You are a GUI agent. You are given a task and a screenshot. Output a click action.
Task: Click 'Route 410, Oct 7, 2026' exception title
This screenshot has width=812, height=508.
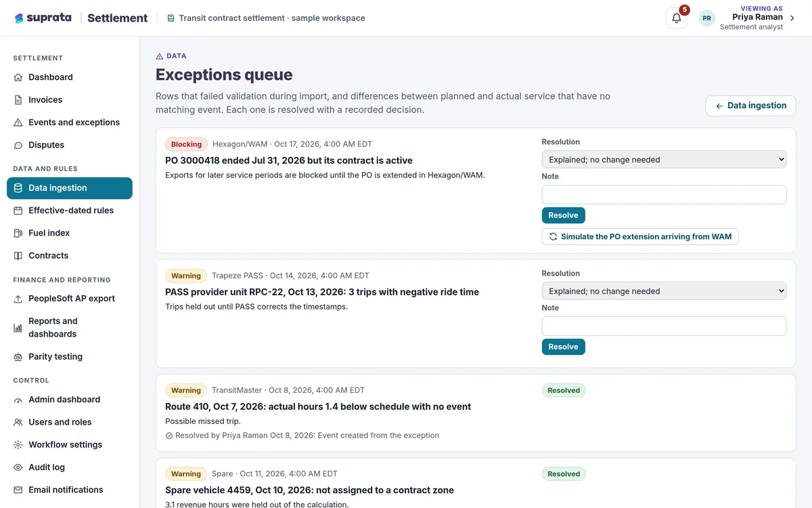pyautogui.click(x=318, y=407)
